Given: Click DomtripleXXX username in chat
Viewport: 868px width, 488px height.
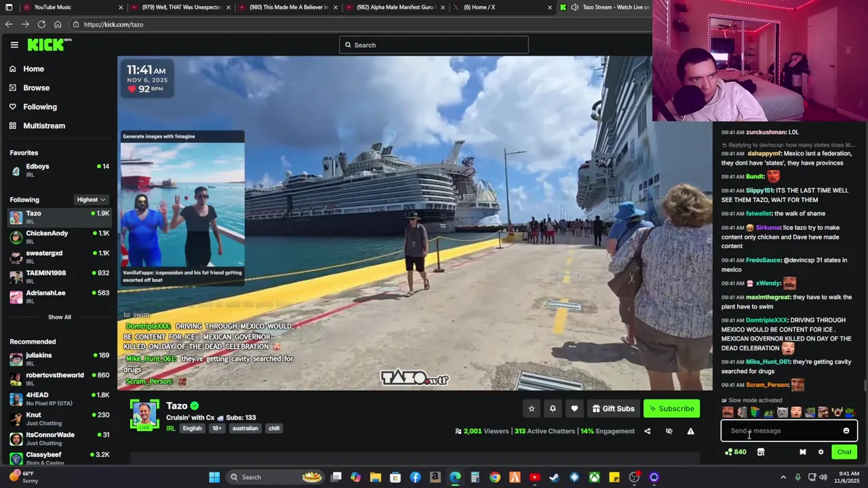Looking at the screenshot, I should [767, 321].
